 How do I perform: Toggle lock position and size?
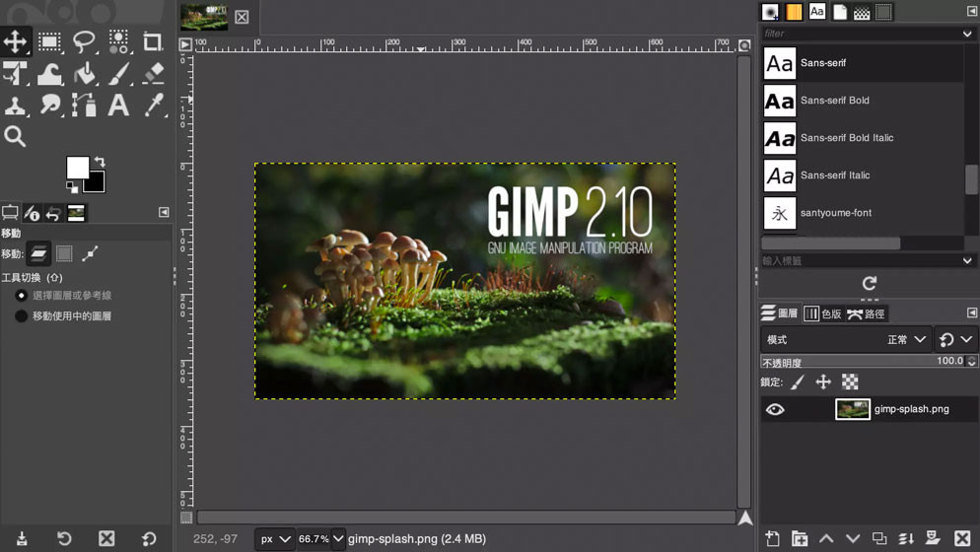tap(823, 381)
